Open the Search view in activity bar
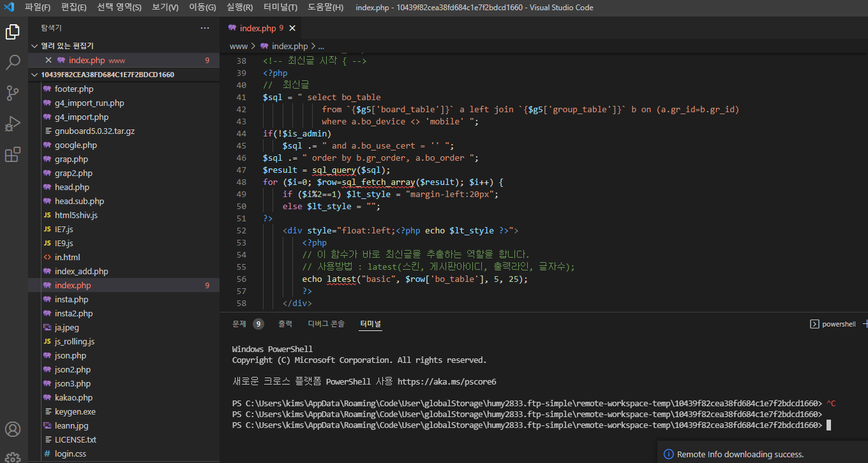 point(13,62)
